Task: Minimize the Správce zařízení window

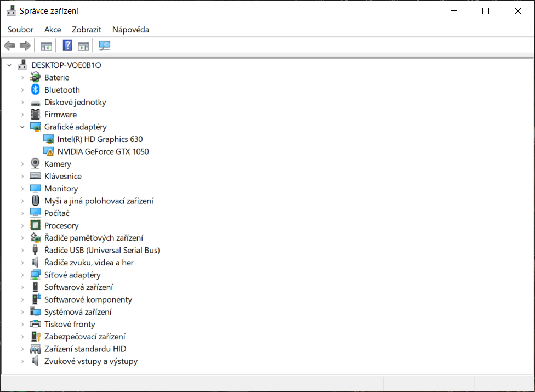Action: point(454,11)
